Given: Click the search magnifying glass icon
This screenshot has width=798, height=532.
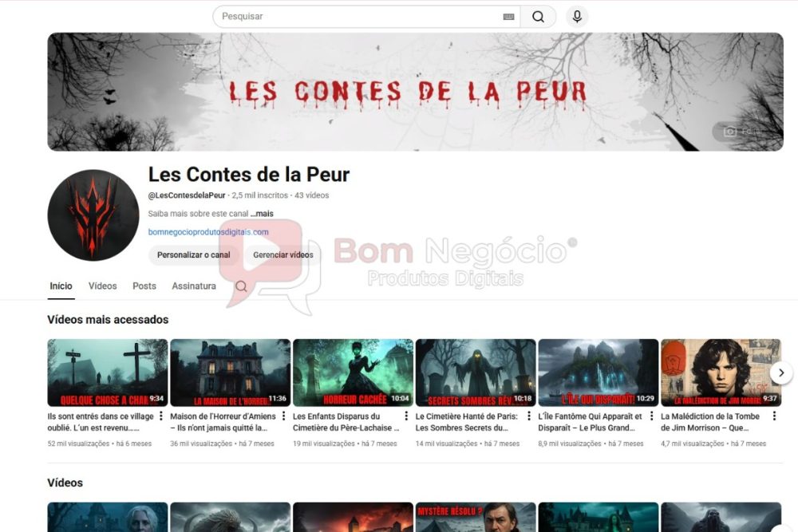Looking at the screenshot, I should pyautogui.click(x=539, y=16).
